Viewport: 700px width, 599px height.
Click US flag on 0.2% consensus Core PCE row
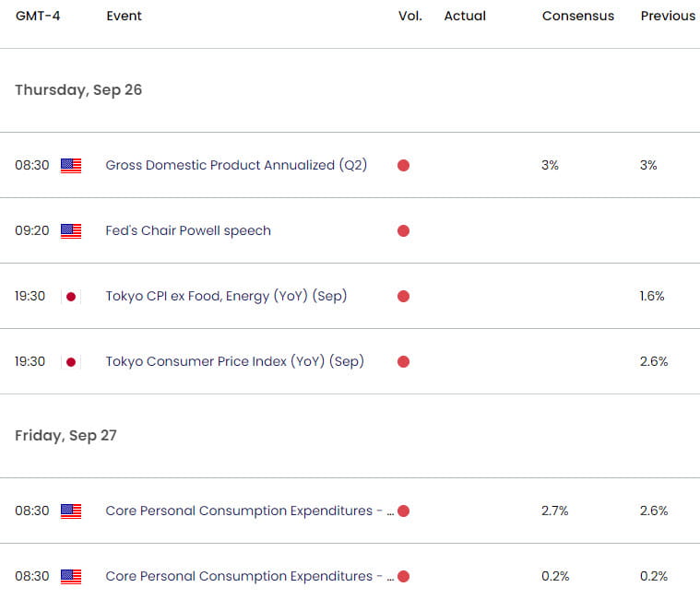pyautogui.click(x=71, y=577)
